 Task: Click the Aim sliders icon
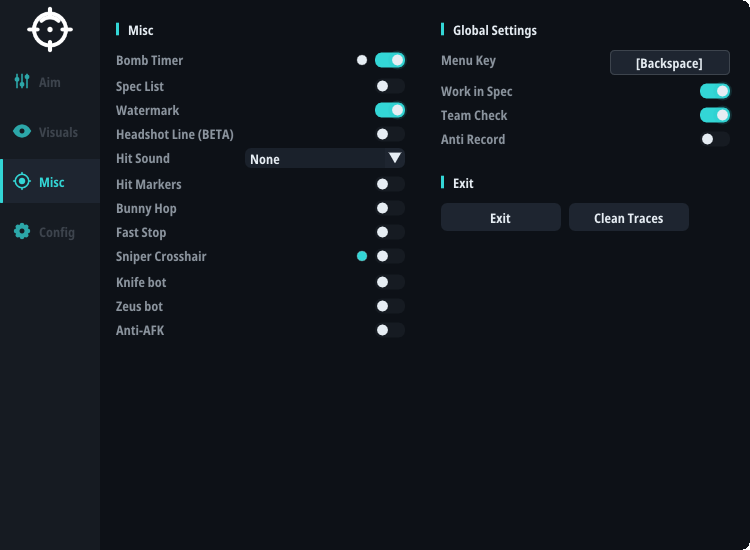(x=22, y=81)
